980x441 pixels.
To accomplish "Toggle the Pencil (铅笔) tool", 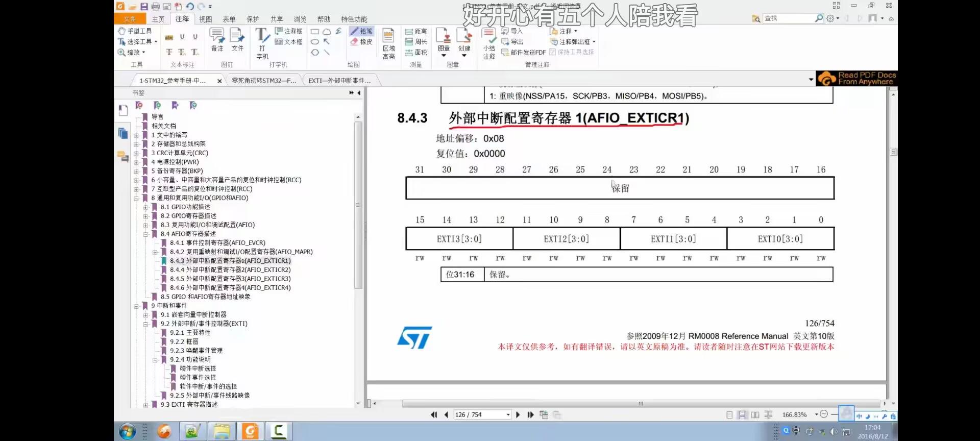I will [x=361, y=31].
